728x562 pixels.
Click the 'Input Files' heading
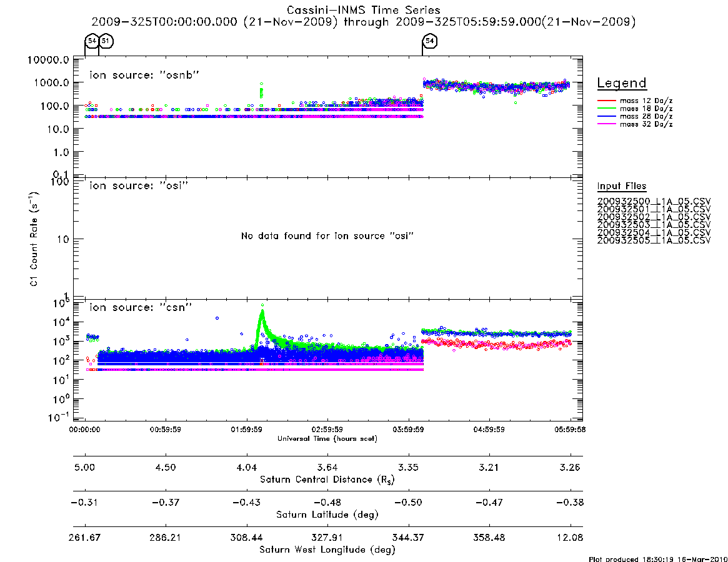pyautogui.click(x=622, y=186)
